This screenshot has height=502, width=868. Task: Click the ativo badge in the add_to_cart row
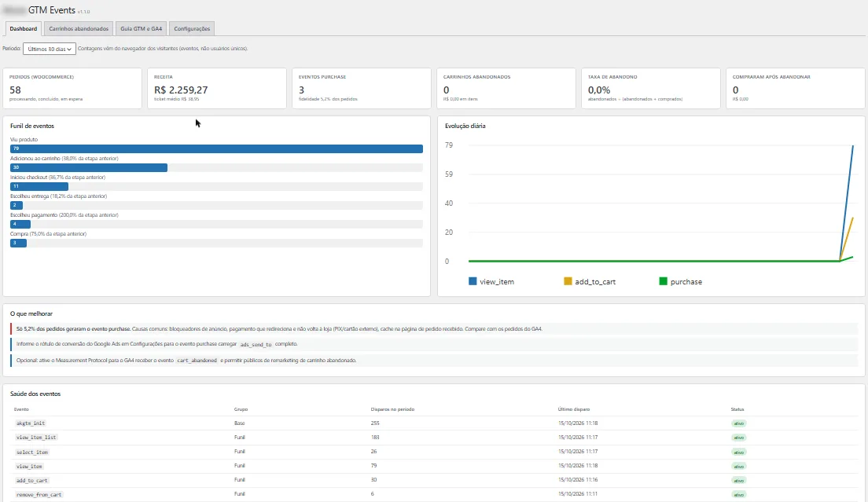[738, 481]
